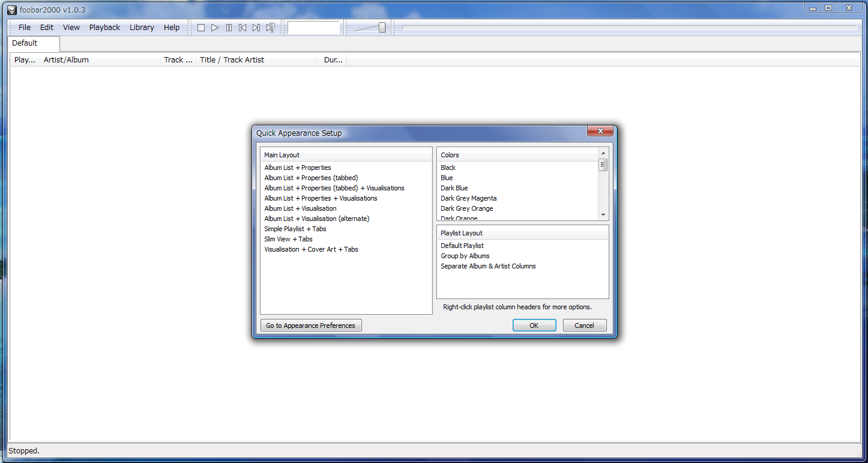Click the Stop playback button
Viewport: 868px width, 463px height.
pos(201,28)
